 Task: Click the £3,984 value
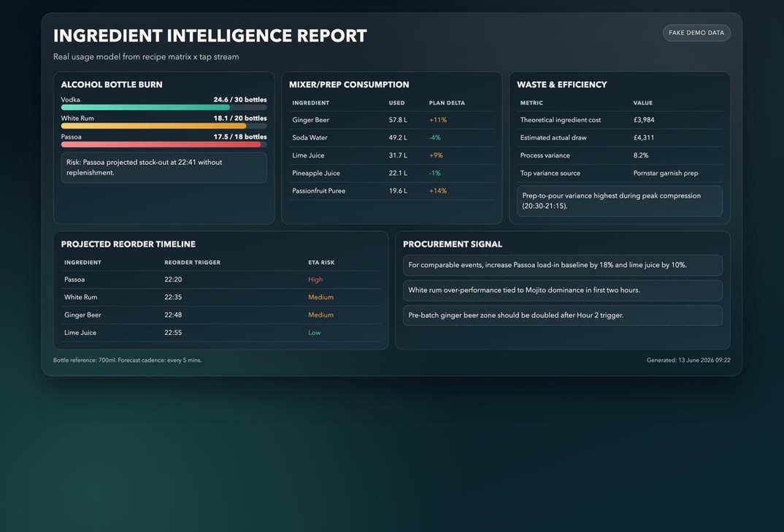(644, 120)
